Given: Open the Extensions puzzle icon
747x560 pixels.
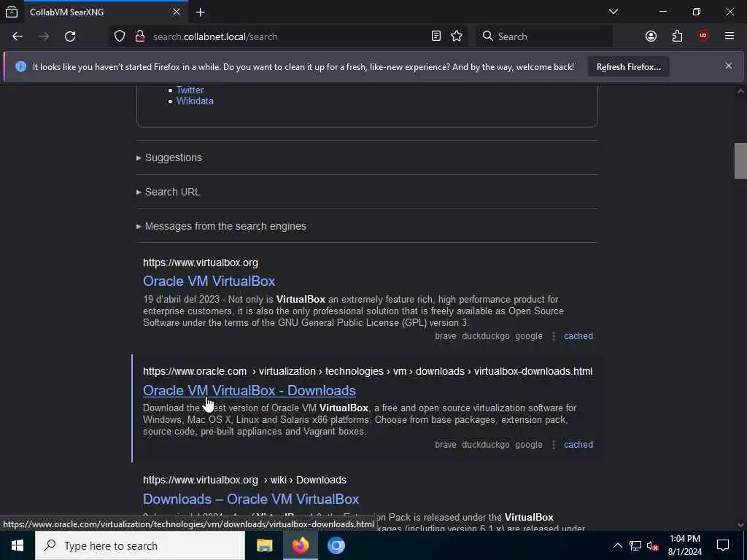Looking at the screenshot, I should tap(677, 36).
